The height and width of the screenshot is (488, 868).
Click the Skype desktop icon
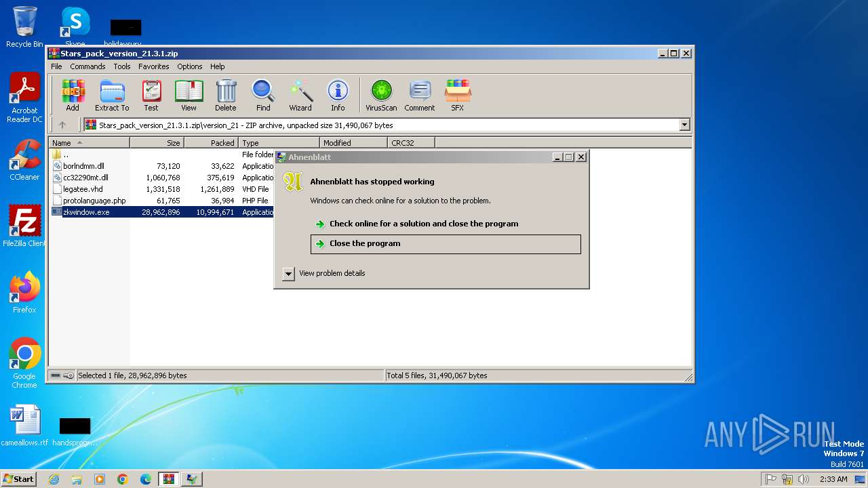(x=75, y=27)
